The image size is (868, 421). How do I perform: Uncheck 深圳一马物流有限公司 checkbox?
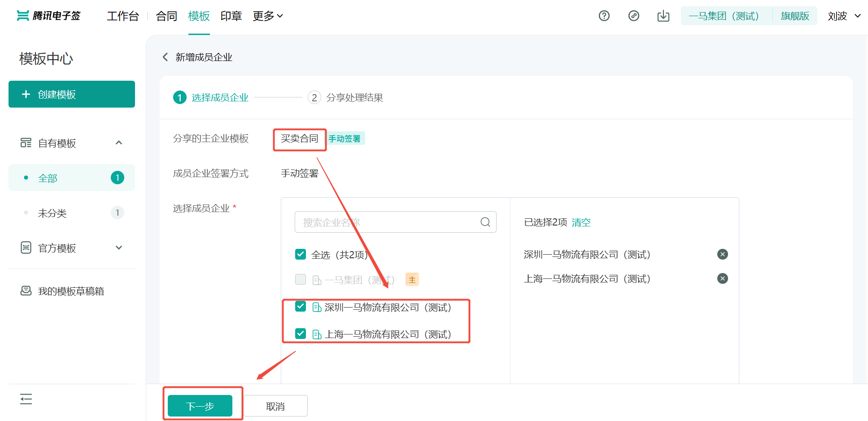pyautogui.click(x=301, y=306)
